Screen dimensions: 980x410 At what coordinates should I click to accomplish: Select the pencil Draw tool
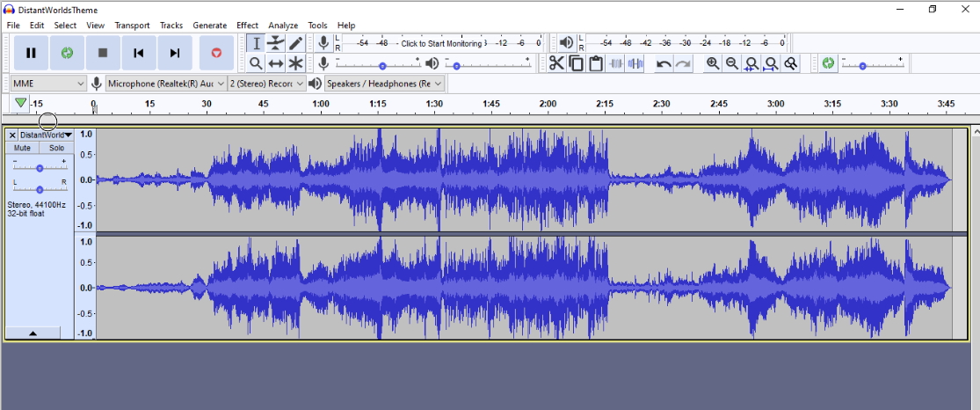pyautogui.click(x=295, y=43)
